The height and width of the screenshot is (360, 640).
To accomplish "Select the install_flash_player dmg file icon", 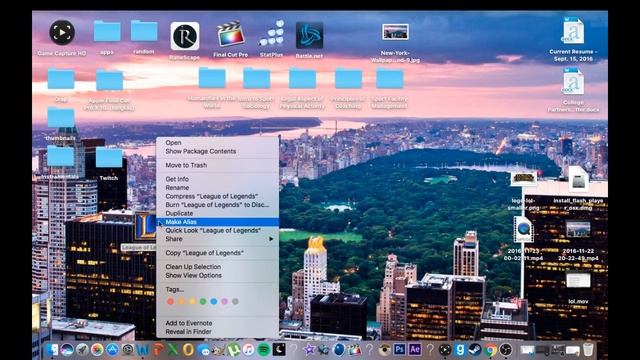I will pyautogui.click(x=578, y=180).
